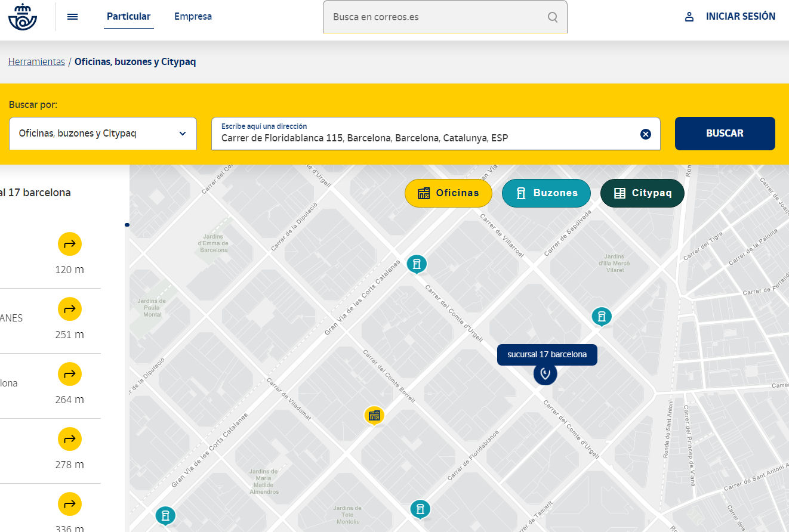Click the 'Carrer del Príncep de Viana' label
Viewport: 789px width, 532px height.
[688, 446]
